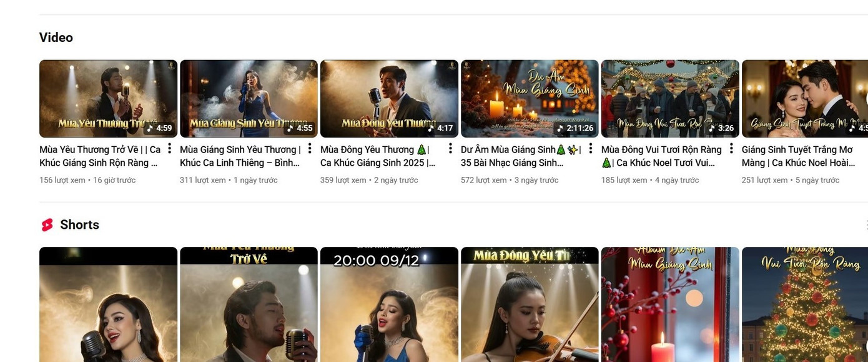Play the Christmas tree Short Vui Tươi Rộn Ràng
Viewport: 868px width, 362px height.
coord(804,306)
